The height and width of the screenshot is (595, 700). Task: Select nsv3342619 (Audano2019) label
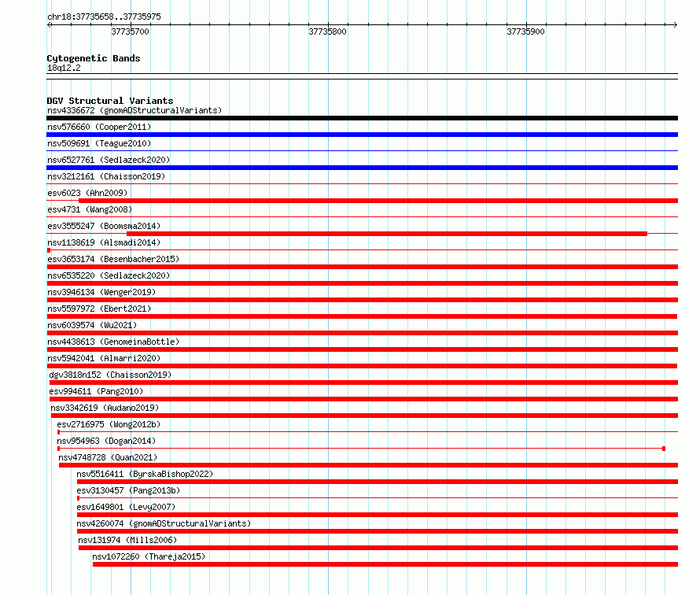[x=105, y=408]
